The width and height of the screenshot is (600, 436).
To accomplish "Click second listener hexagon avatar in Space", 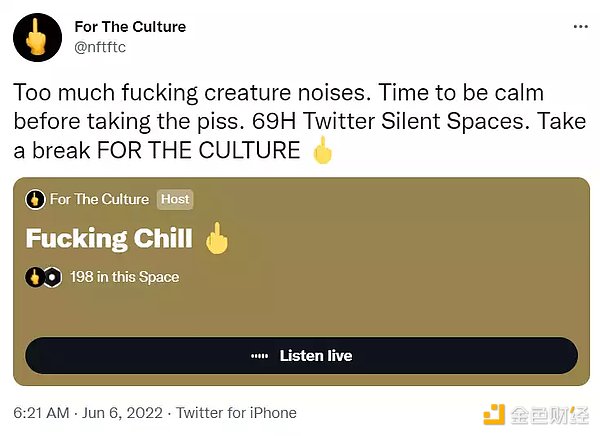I will pos(52,277).
